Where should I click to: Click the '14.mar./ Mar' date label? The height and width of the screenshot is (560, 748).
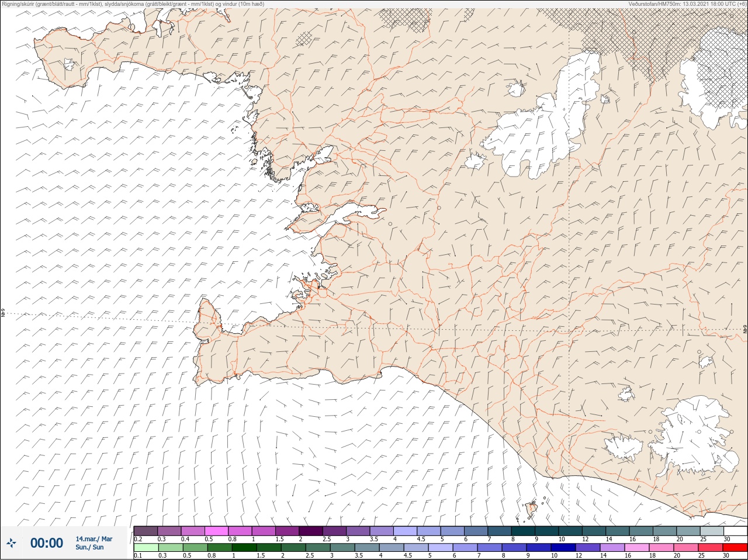click(94, 539)
